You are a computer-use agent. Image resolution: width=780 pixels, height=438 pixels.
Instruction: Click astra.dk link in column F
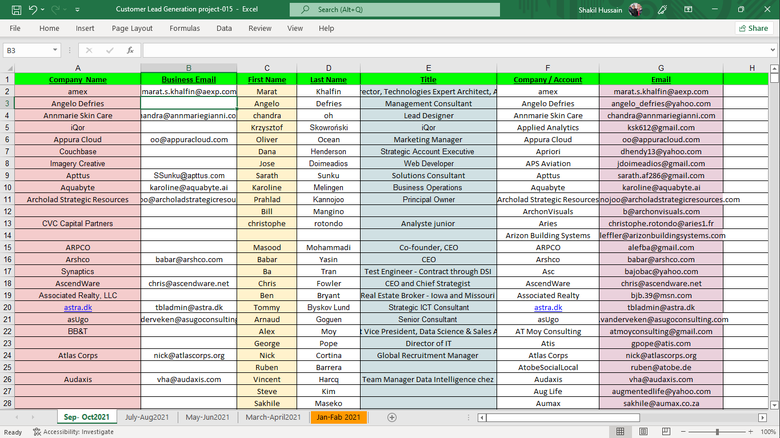[548, 308]
